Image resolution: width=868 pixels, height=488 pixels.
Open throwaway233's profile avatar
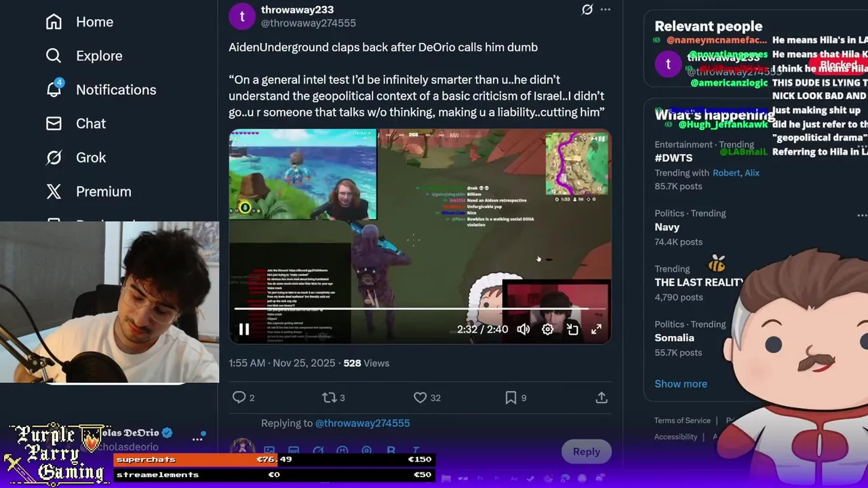242,16
